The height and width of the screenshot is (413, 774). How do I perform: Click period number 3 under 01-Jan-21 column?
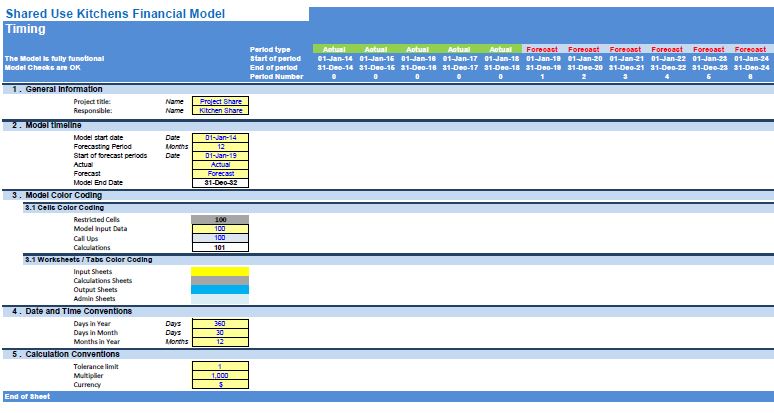click(625, 76)
